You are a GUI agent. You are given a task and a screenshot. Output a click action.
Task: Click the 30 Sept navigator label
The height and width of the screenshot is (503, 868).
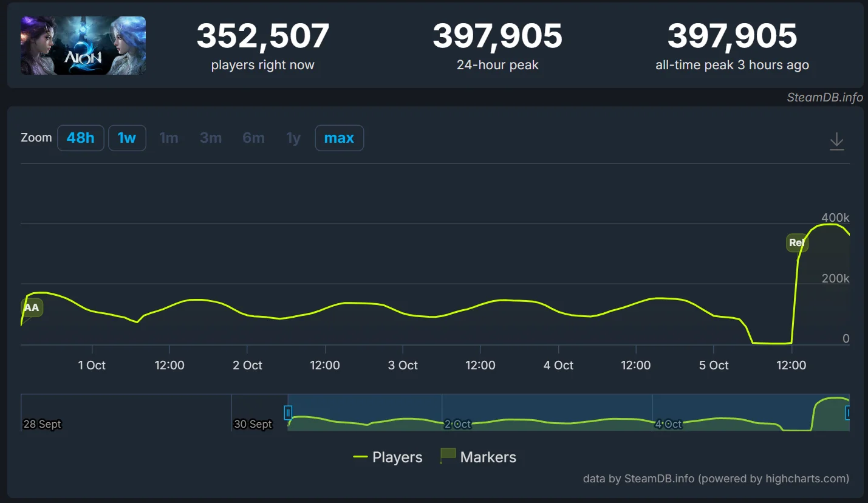point(253,424)
